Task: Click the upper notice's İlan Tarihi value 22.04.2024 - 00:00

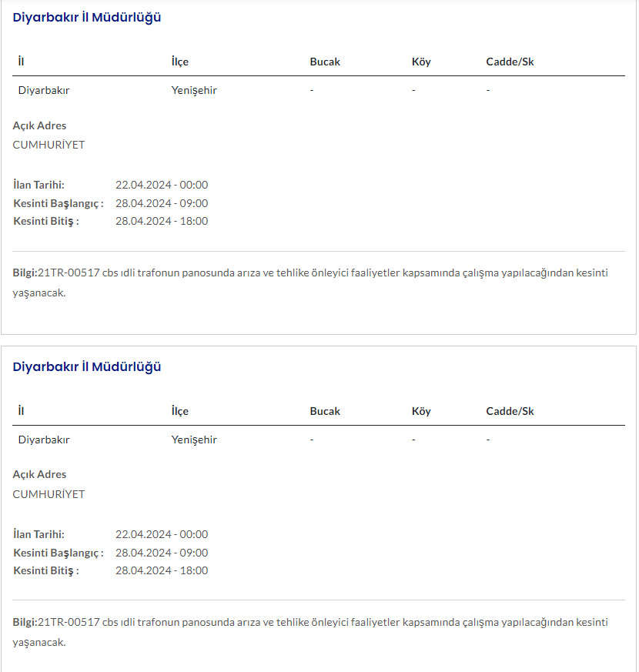Action: click(x=162, y=185)
